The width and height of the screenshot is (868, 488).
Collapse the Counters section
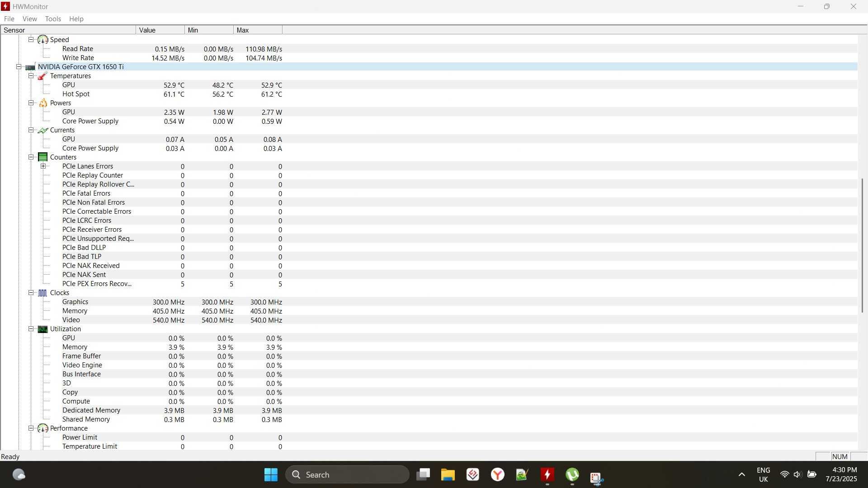[x=31, y=157]
